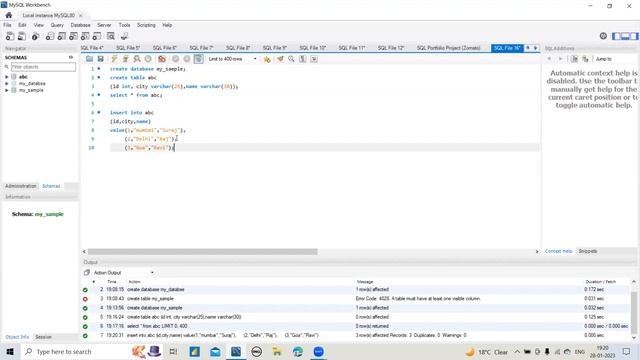Open the find panel magnifier icon
Screen dimensions: 640x360
(291, 59)
